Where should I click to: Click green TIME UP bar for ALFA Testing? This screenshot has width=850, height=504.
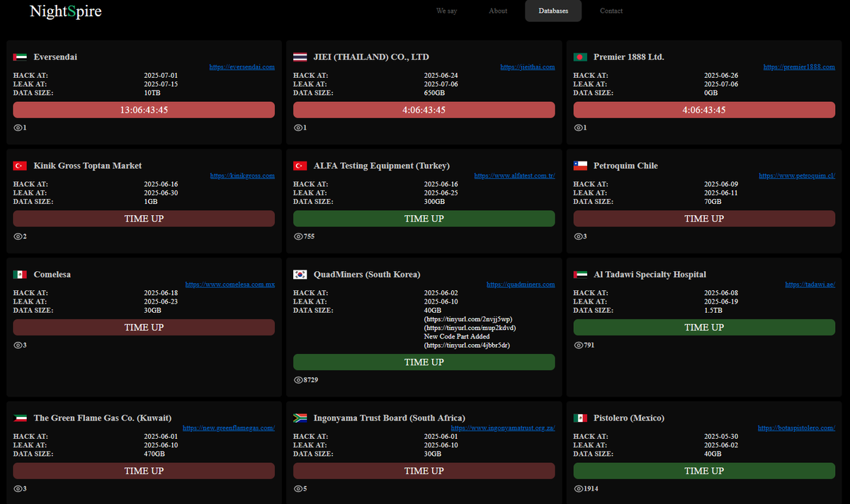pos(424,219)
